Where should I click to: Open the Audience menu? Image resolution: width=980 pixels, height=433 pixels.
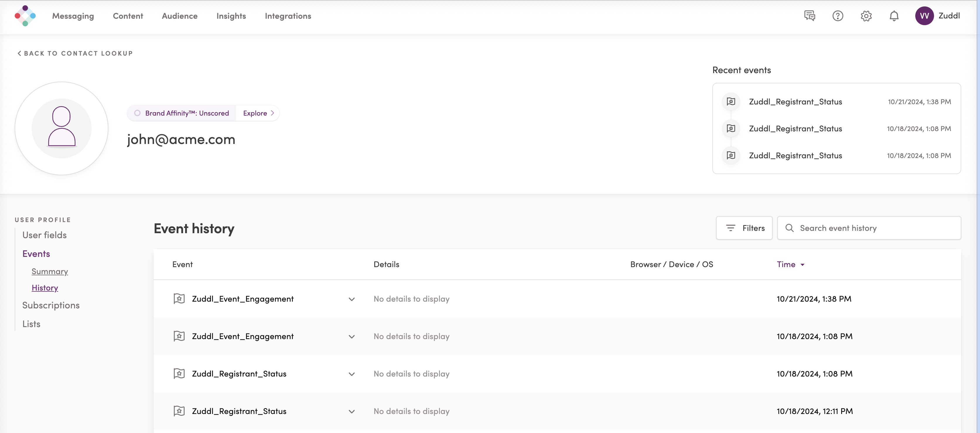(180, 16)
